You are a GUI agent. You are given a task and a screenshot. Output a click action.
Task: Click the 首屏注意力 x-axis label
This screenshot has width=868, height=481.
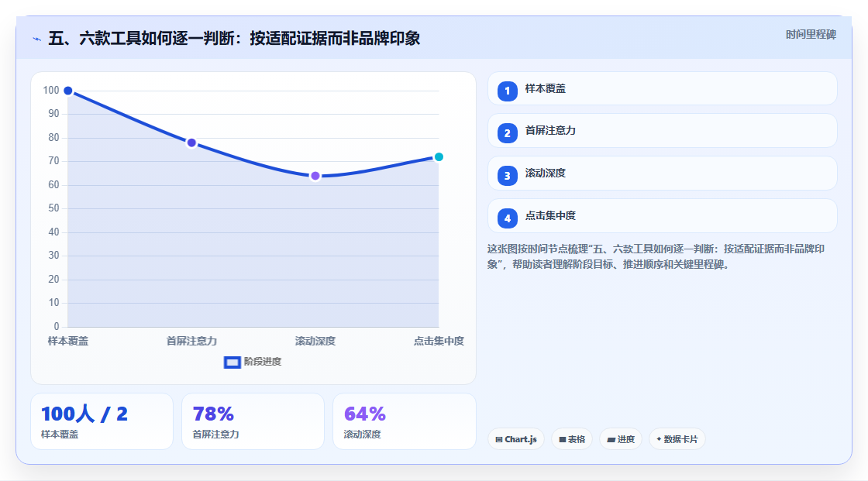point(191,341)
